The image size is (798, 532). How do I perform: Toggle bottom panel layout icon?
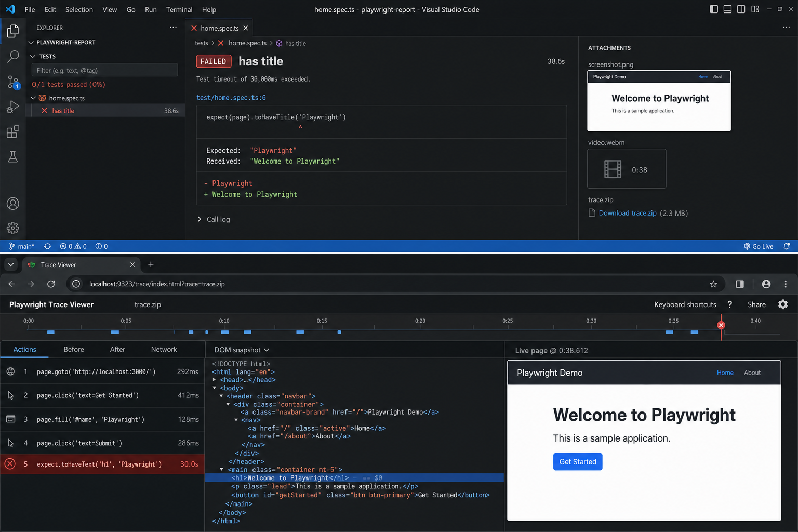(727, 9)
